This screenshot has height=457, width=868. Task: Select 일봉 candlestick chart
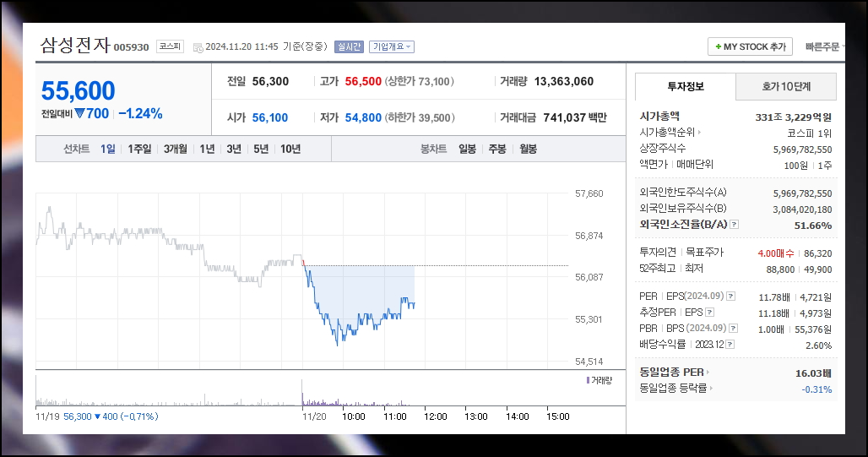tap(467, 149)
